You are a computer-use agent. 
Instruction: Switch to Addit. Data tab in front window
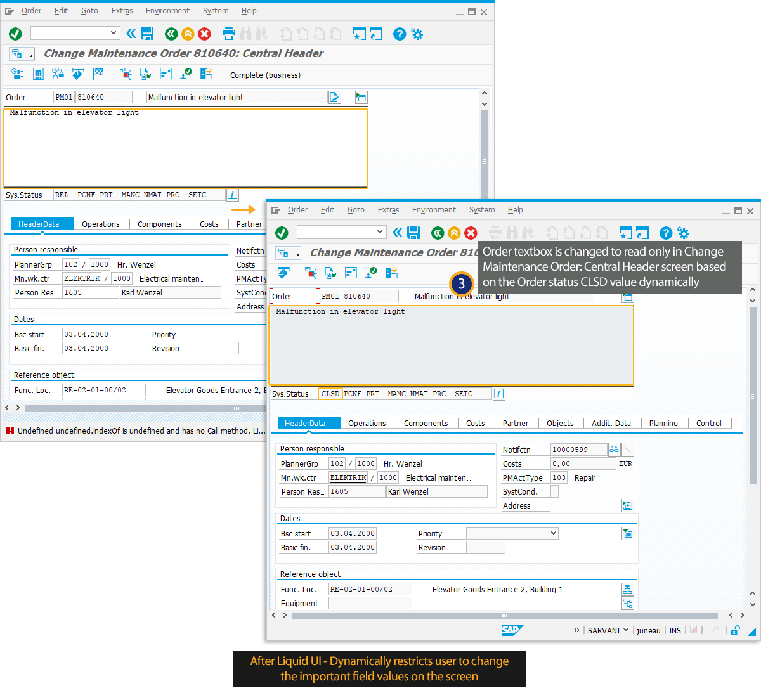coord(611,423)
